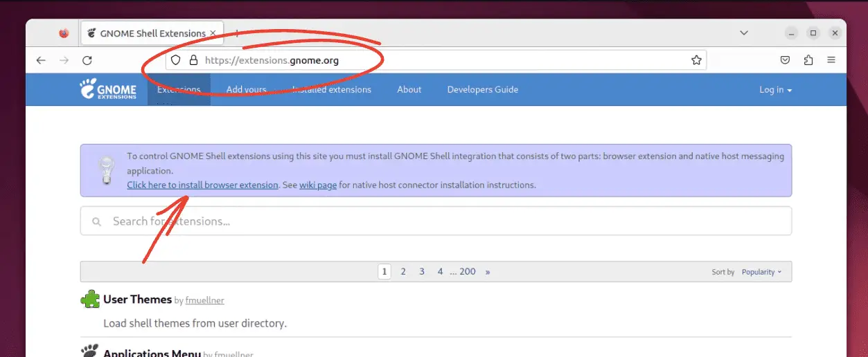Go to pagination page 3

click(x=421, y=271)
